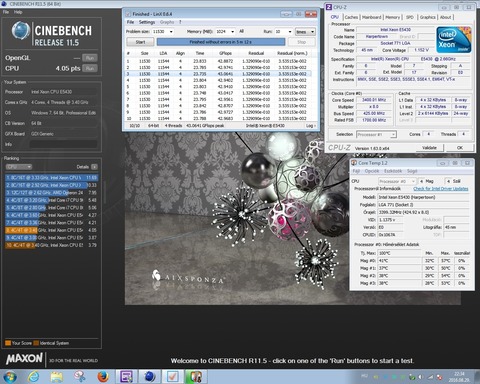
Task: Click LinX progress bar 'Finished without errors'
Action: [x=221, y=42]
